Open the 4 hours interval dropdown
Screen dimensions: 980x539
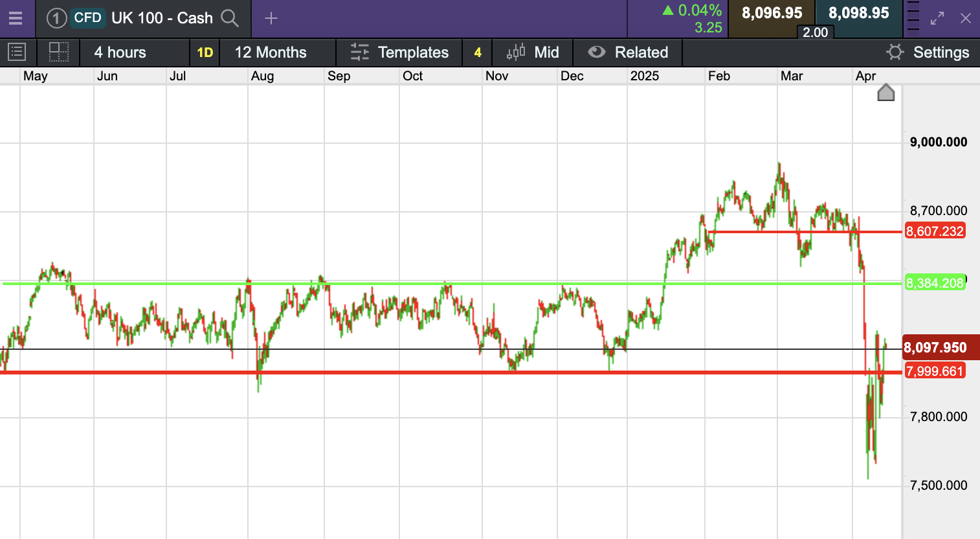(x=120, y=52)
